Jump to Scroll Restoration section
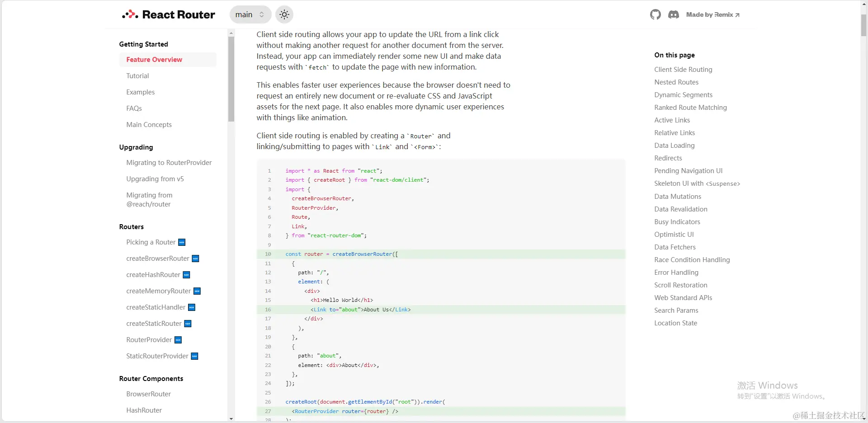Image resolution: width=868 pixels, height=423 pixels. (x=680, y=285)
